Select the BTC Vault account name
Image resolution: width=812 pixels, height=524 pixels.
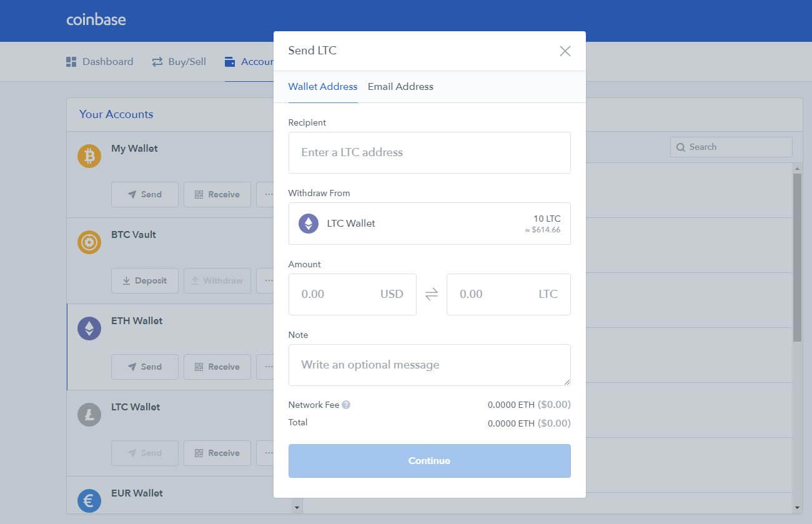point(134,235)
